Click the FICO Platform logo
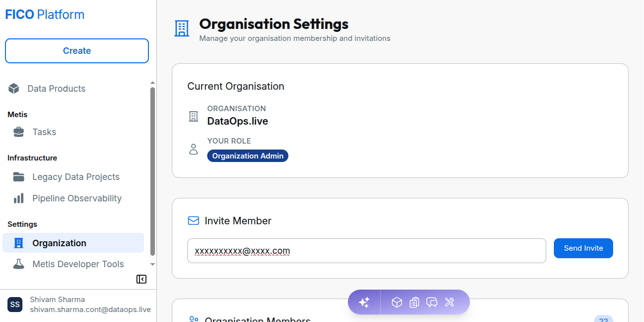Viewport: 644px width, 322px height. (x=45, y=15)
